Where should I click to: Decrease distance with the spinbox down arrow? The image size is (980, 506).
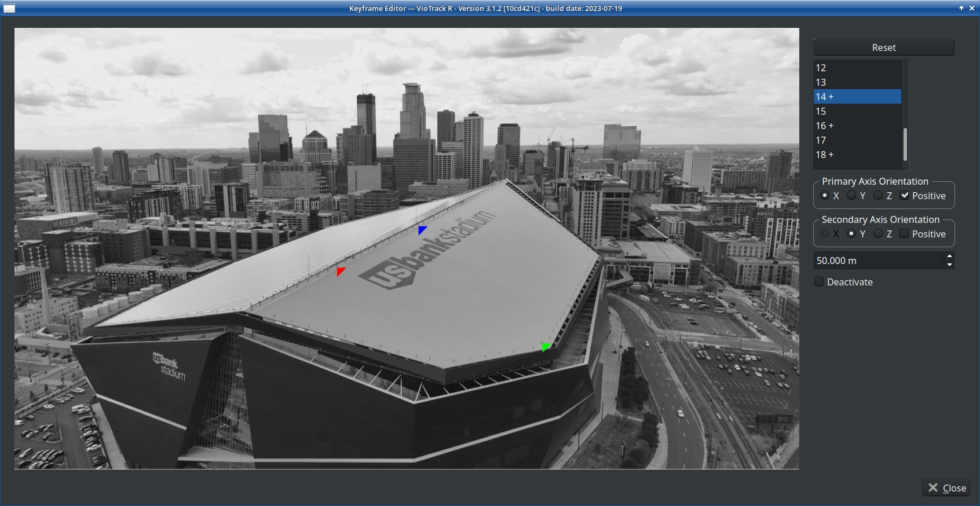click(x=949, y=265)
